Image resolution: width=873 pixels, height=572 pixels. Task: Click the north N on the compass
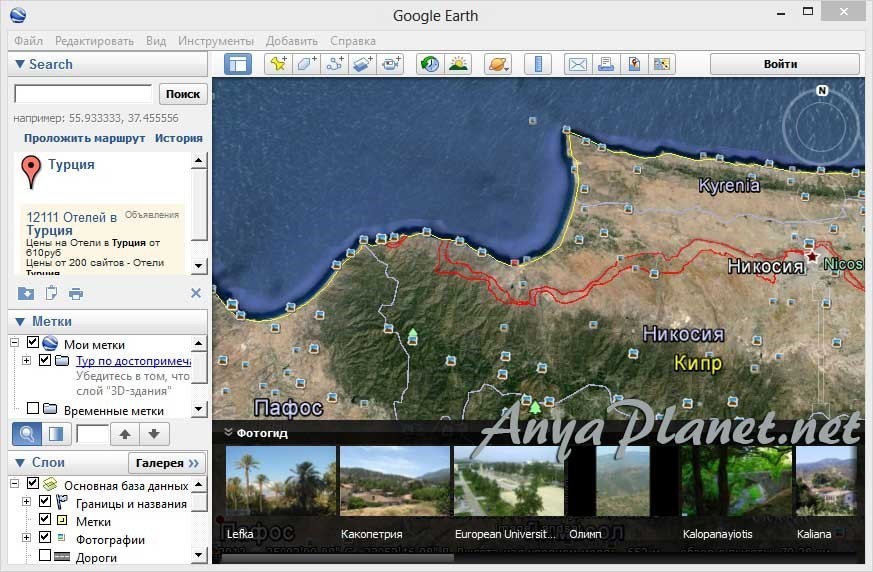pos(822,90)
